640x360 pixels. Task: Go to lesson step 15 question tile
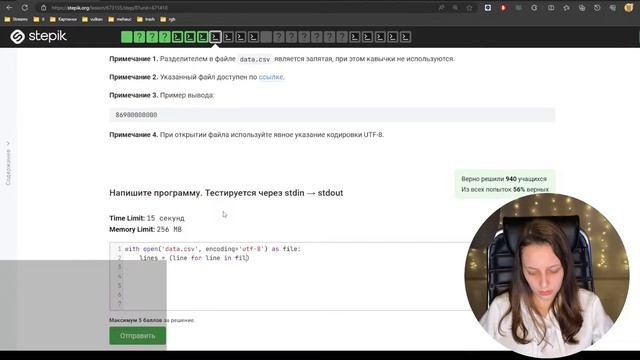click(304, 37)
